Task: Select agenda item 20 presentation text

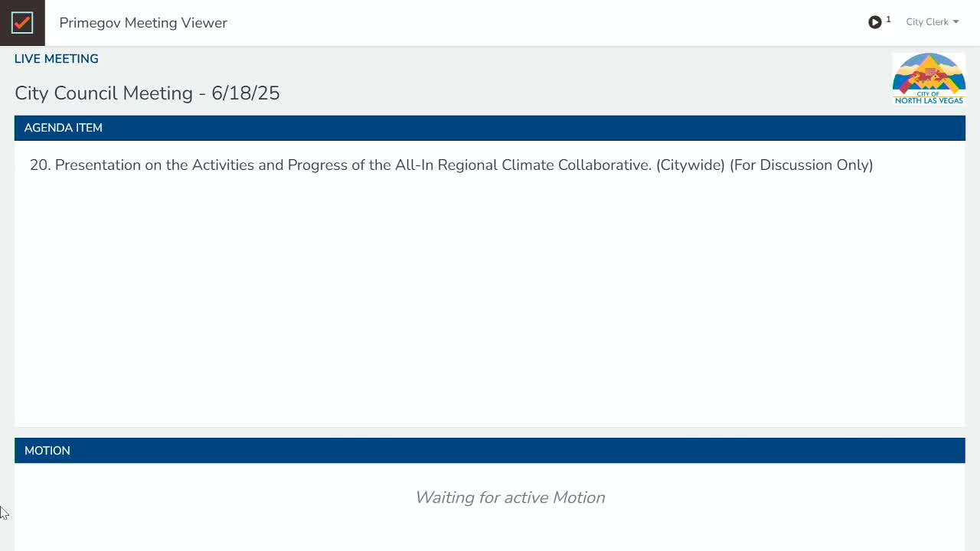Action: point(451,165)
